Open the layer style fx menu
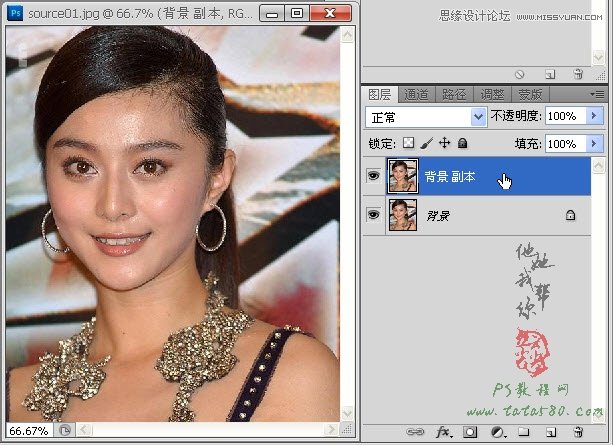The height and width of the screenshot is (445, 613). click(443, 432)
